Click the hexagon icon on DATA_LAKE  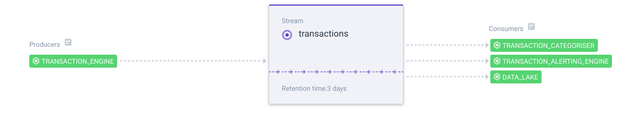coord(497,77)
